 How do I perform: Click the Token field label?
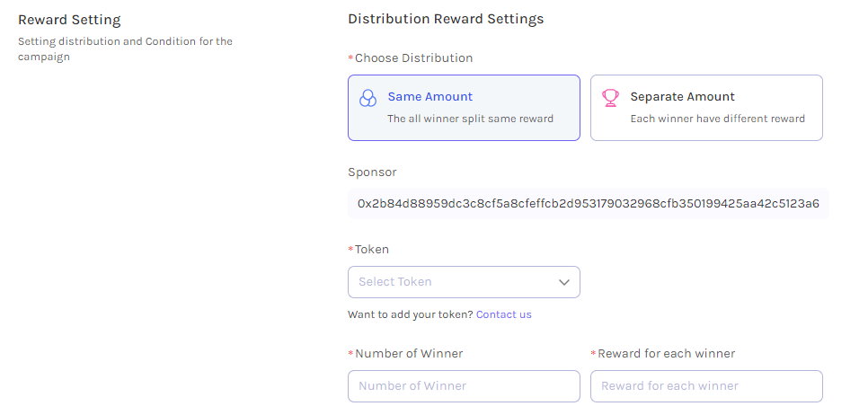[372, 250]
